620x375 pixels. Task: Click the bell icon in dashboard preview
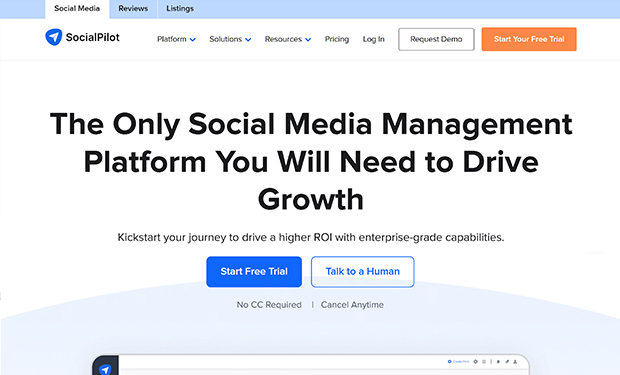point(498,362)
